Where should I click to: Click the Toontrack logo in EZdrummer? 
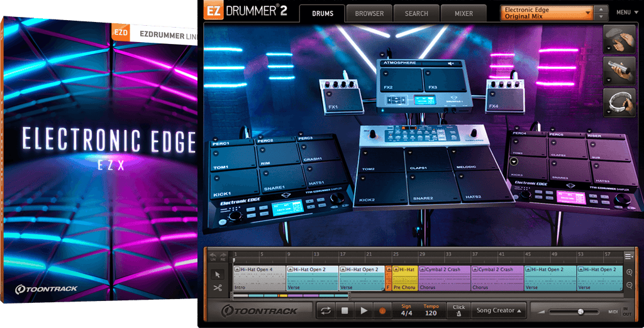pyautogui.click(x=258, y=311)
